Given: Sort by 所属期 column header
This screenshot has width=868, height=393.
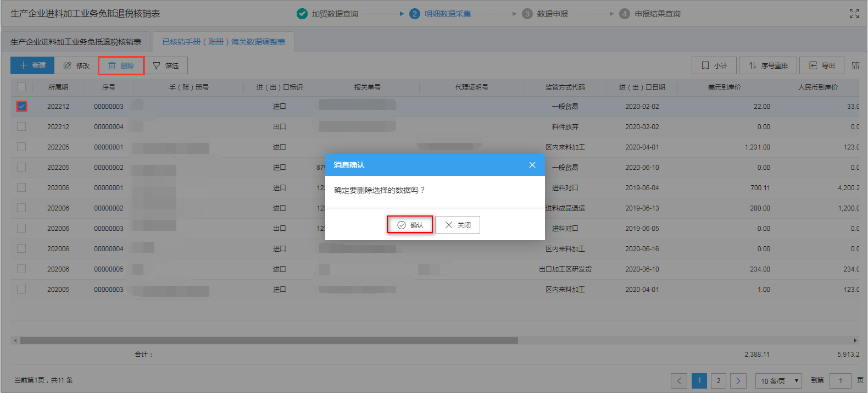Looking at the screenshot, I should 58,87.
